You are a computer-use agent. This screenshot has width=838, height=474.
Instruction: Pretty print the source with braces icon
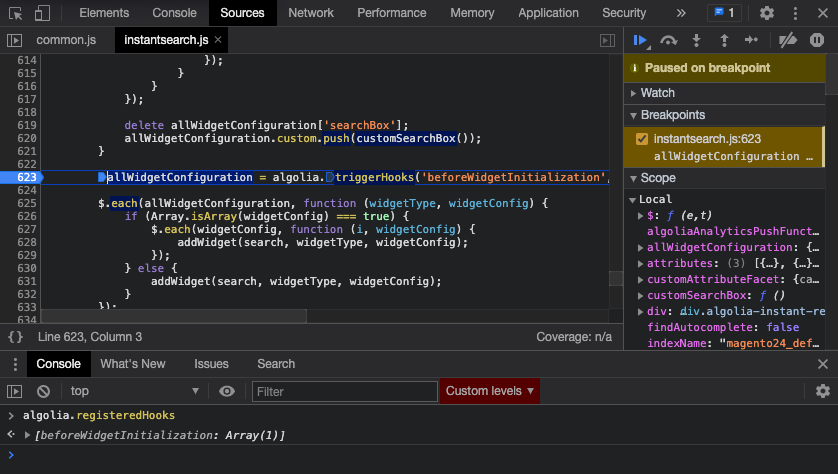click(x=15, y=337)
